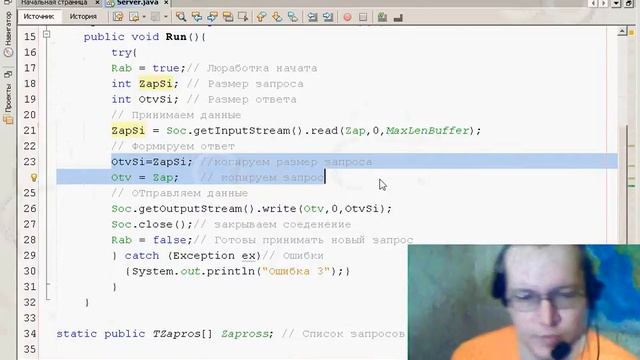Click "public void Run()" method declaration

pyautogui.click(x=144, y=37)
